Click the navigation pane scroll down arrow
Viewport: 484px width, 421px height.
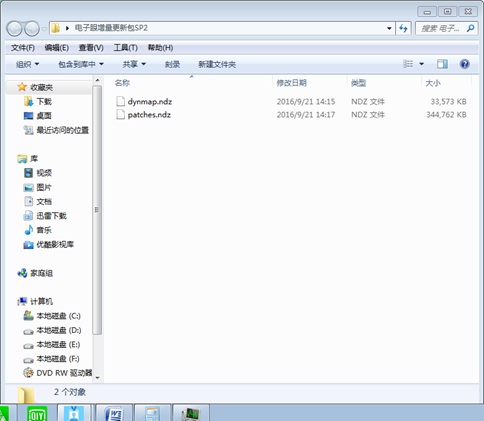pyautogui.click(x=97, y=378)
